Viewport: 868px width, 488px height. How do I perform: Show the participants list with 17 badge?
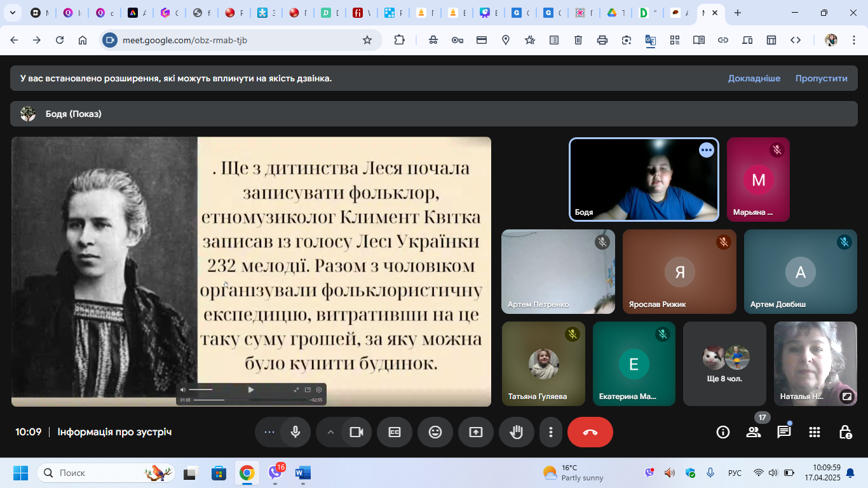pyautogui.click(x=754, y=432)
